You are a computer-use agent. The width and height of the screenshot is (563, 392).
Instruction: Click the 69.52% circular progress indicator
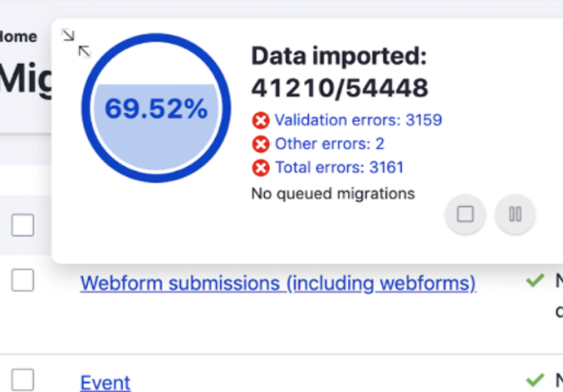155,109
